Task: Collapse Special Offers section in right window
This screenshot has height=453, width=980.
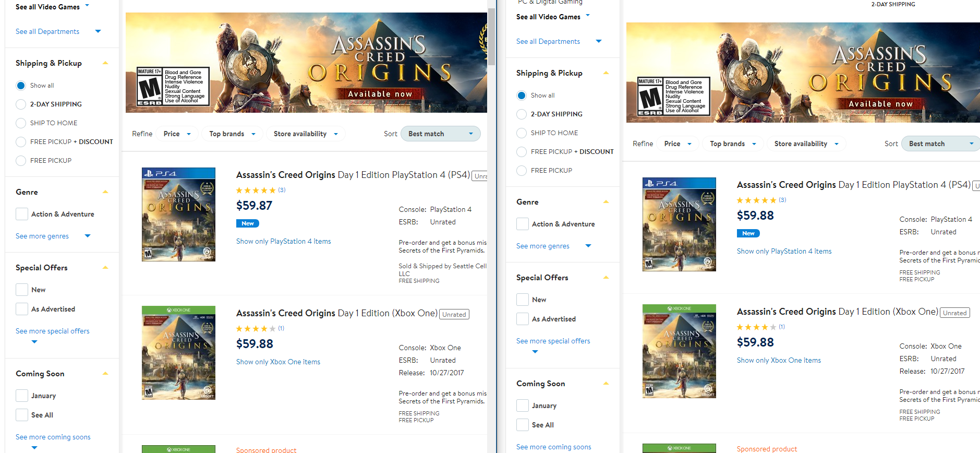Action: [x=606, y=278]
